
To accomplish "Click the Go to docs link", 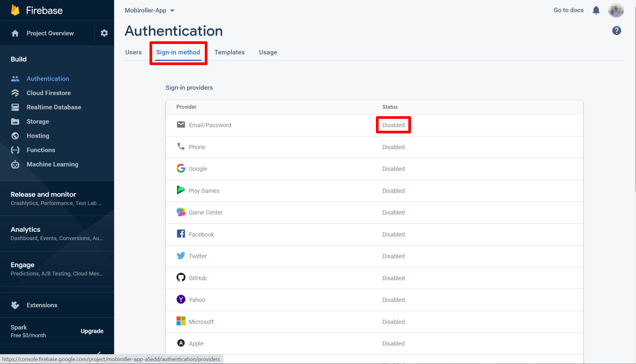I will coord(569,10).
